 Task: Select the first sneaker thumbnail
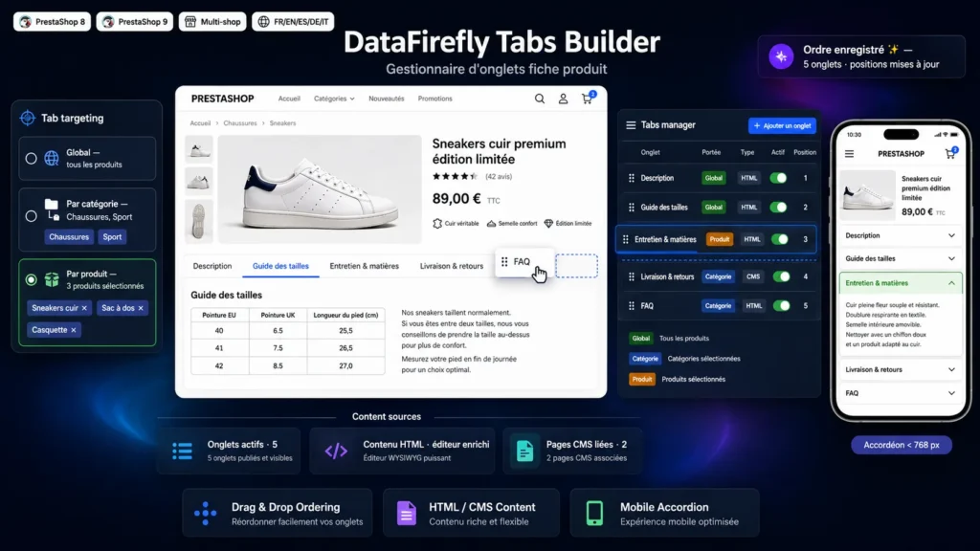click(199, 150)
